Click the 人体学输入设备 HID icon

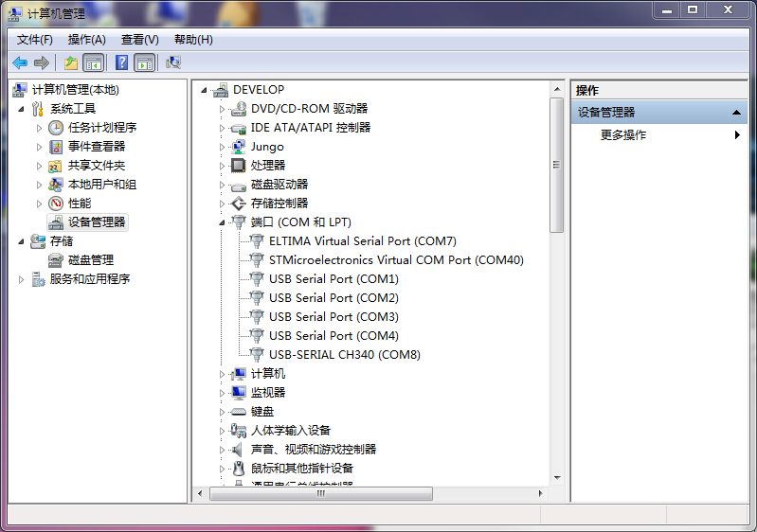point(239,431)
